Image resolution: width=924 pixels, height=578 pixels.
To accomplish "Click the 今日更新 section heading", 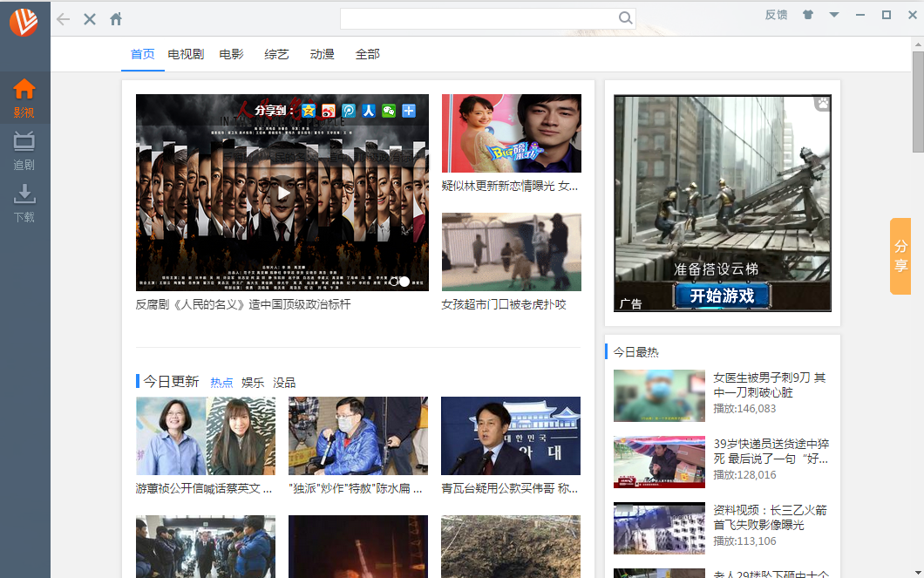I will (x=171, y=382).
